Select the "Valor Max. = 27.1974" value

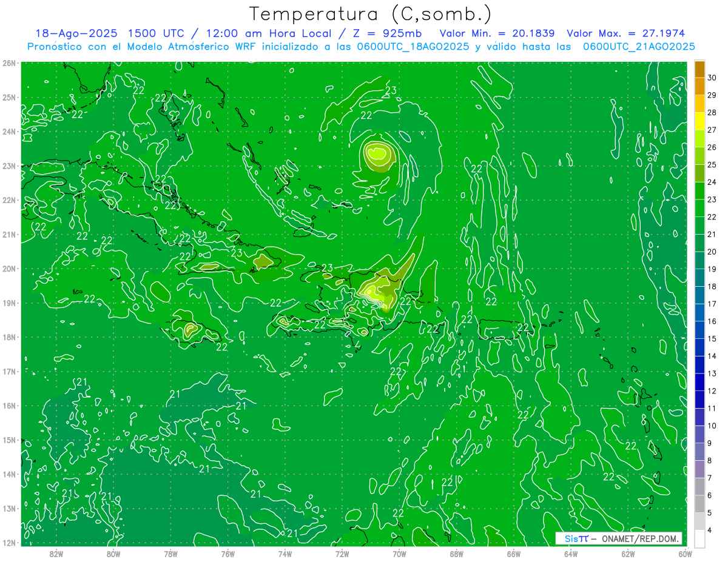pos(627,33)
